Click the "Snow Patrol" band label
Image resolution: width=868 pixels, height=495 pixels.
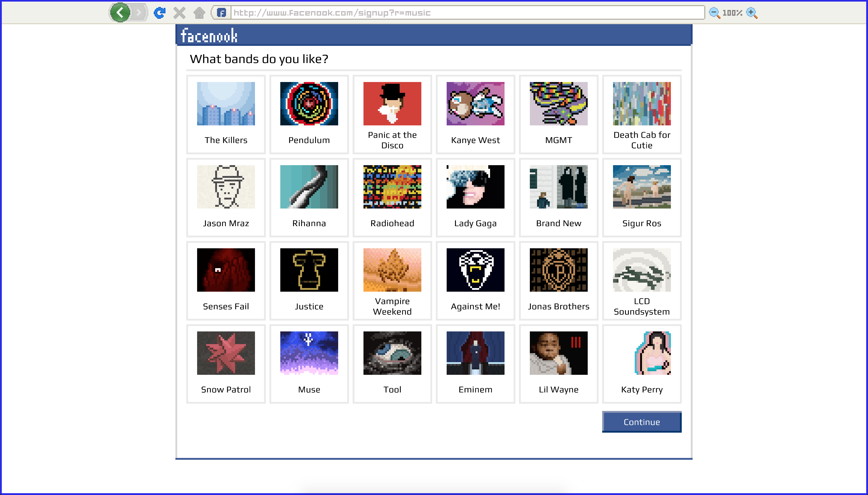click(x=226, y=390)
